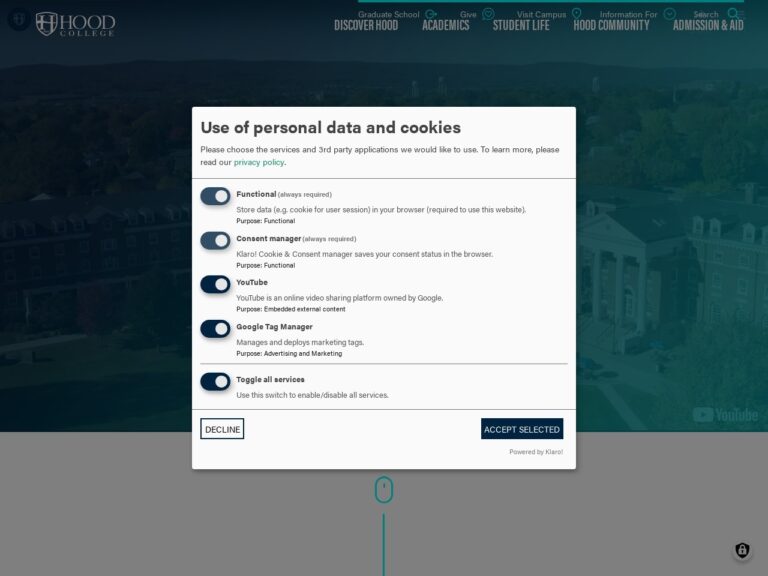Open the Powered by Klaro! link

coord(536,452)
